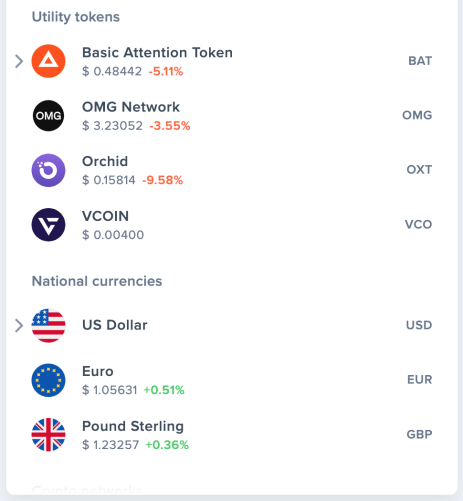Select the purple Orchid coin icon

(x=48, y=170)
